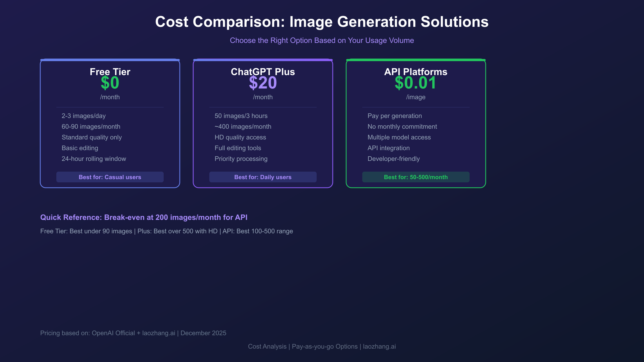Viewport: 644px width, 362px height.
Task: Click 'Developer-friendly' in API Platforms card
Action: (x=393, y=158)
